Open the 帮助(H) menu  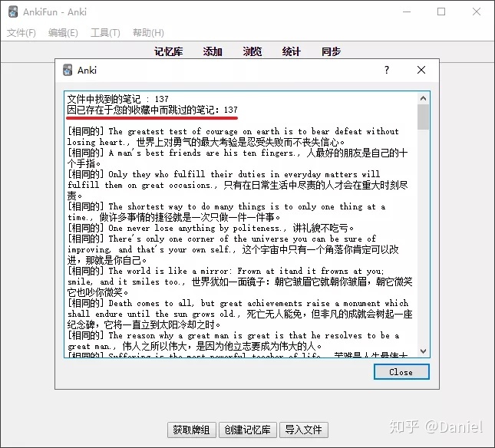pos(148,33)
